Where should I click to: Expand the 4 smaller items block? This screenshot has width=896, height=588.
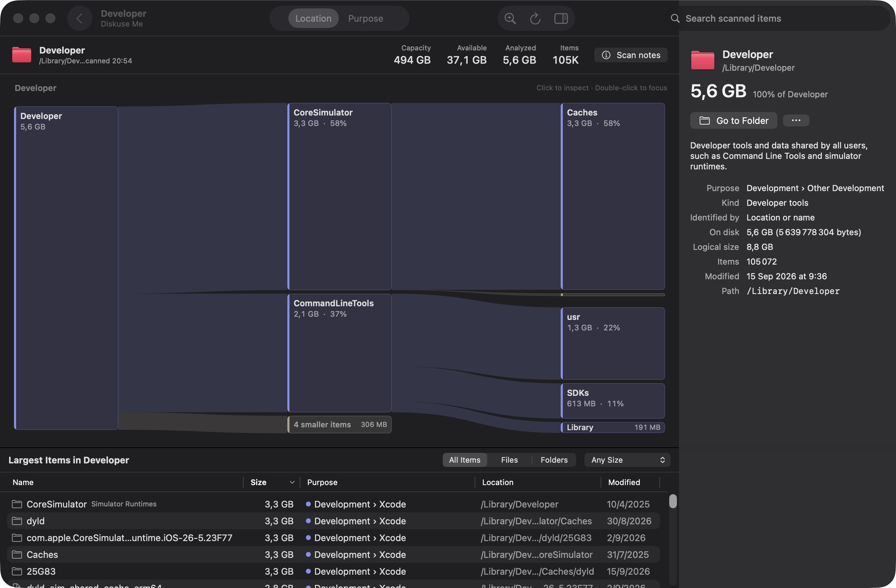click(339, 424)
